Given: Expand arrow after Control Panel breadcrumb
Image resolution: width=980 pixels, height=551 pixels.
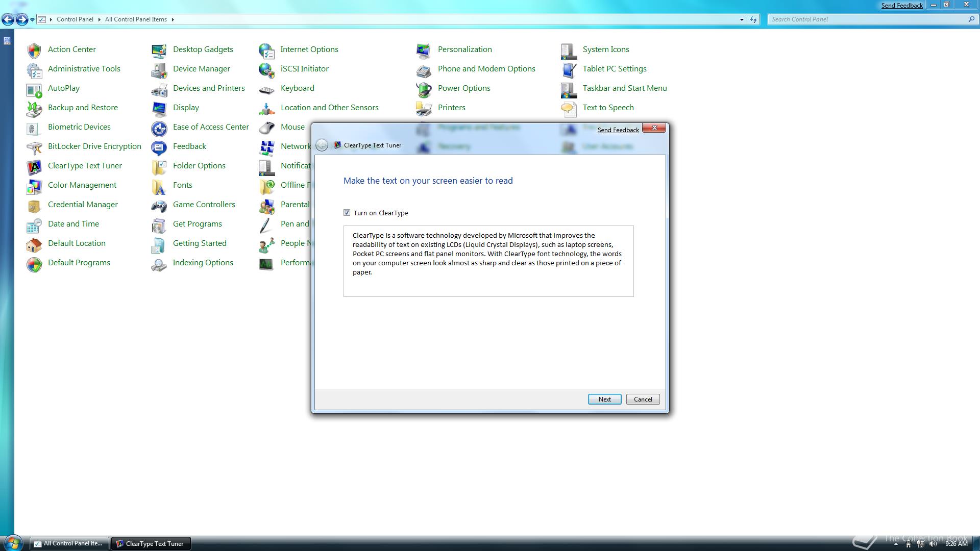Looking at the screenshot, I should (99, 19).
